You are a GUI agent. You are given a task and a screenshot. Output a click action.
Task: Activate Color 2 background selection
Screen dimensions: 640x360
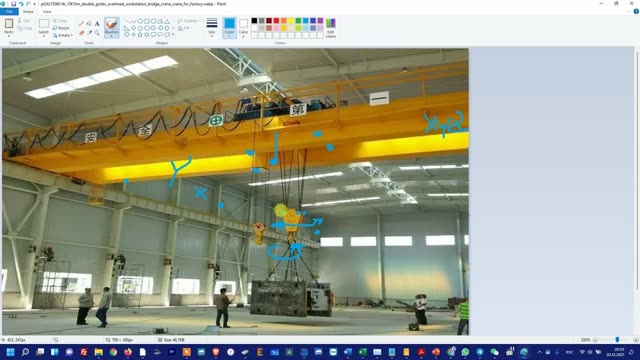[x=243, y=28]
